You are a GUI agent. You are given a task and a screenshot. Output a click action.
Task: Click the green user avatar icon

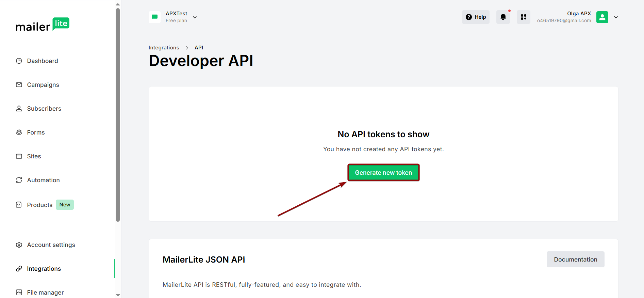pyautogui.click(x=602, y=17)
